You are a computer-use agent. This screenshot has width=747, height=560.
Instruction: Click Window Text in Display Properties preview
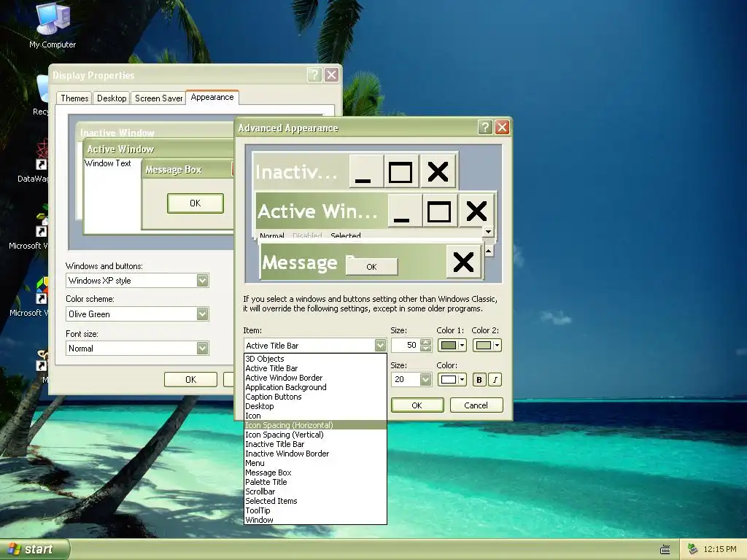tap(108, 163)
